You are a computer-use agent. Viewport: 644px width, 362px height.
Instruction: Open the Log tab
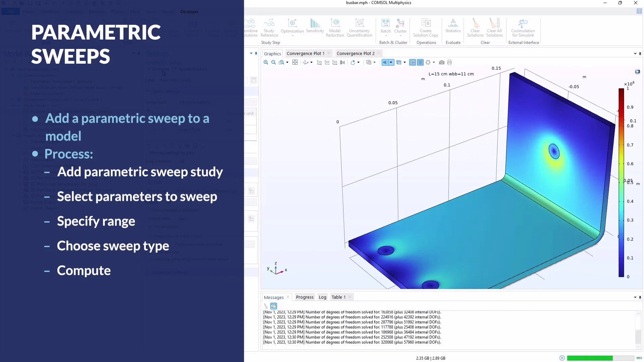322,297
